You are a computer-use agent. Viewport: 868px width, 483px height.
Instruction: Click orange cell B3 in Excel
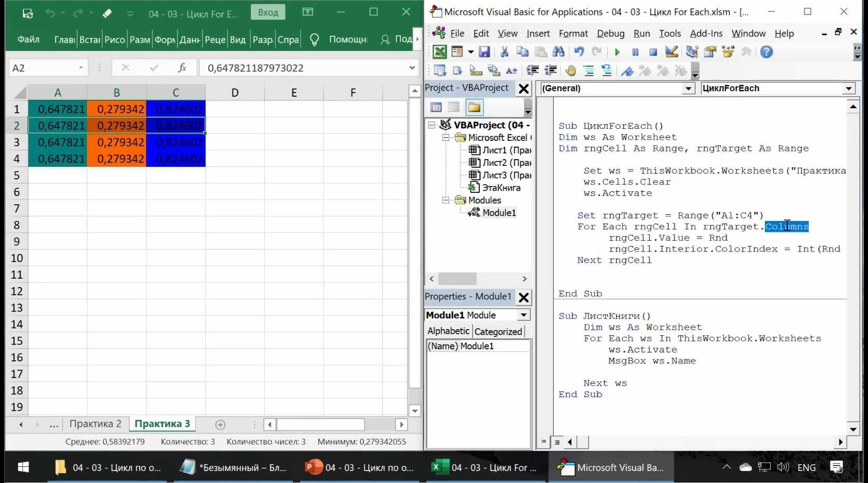tap(117, 142)
